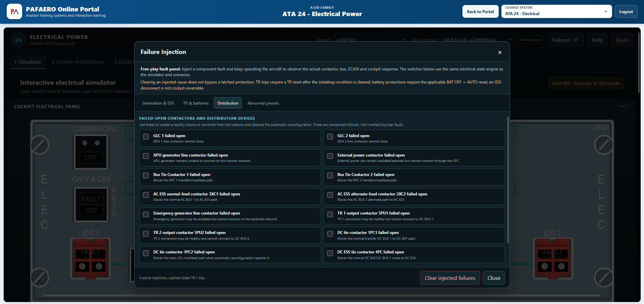Open the Abnormal presets tab
This screenshot has width=644, height=304.
(x=263, y=103)
